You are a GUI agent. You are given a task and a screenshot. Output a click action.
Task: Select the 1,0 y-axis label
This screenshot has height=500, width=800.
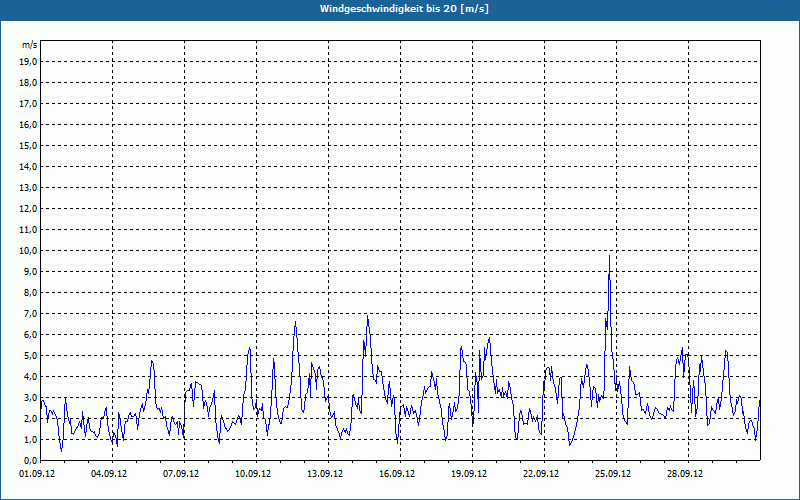click(x=30, y=439)
